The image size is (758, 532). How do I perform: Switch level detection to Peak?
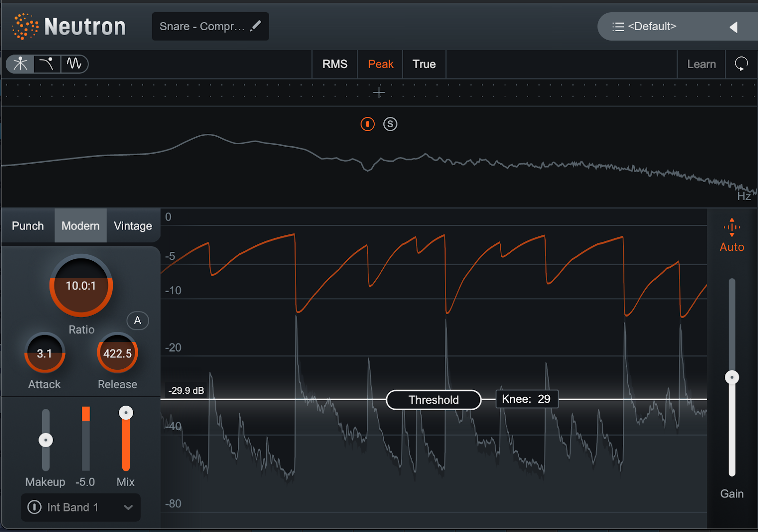[380, 64]
